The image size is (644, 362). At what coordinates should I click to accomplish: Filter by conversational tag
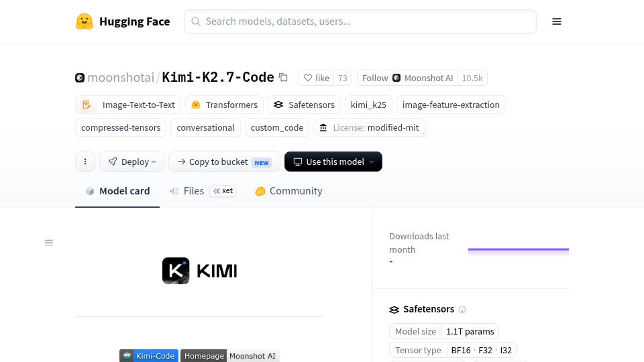pos(205,127)
